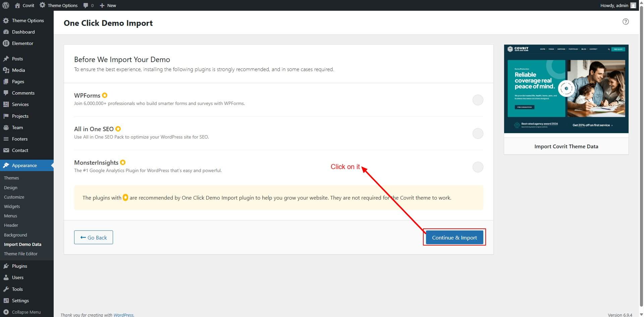This screenshot has height=317, width=644.
Task: Follow the WordPress link in footer
Action: [x=123, y=315]
